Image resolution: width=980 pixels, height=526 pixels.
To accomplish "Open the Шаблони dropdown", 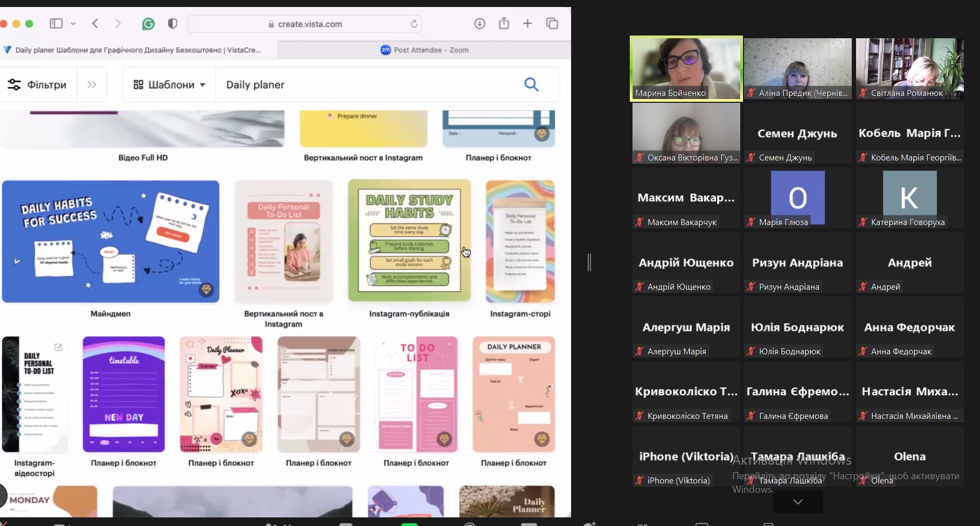I will point(170,85).
